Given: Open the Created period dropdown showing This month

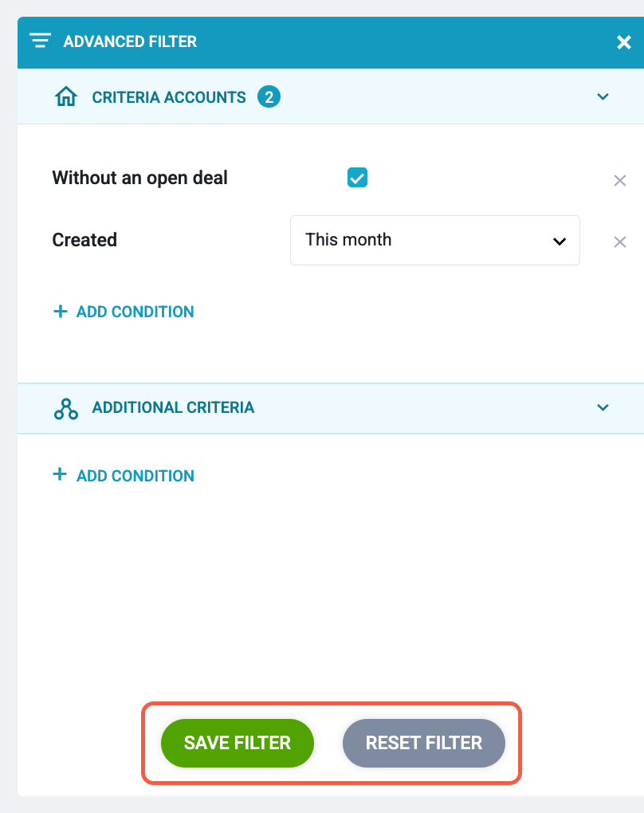Looking at the screenshot, I should click(x=435, y=240).
